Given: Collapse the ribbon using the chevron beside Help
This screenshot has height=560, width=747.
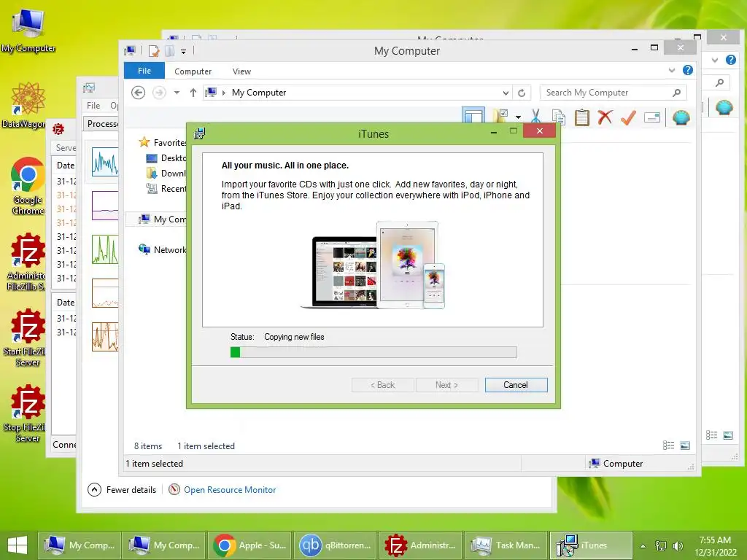Looking at the screenshot, I should (672, 71).
